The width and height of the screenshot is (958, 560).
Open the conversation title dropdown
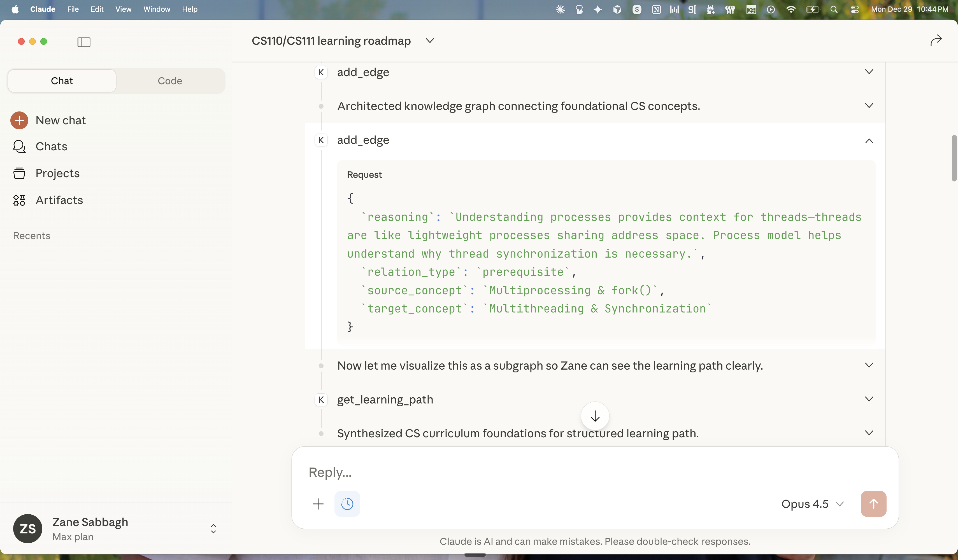430,41
